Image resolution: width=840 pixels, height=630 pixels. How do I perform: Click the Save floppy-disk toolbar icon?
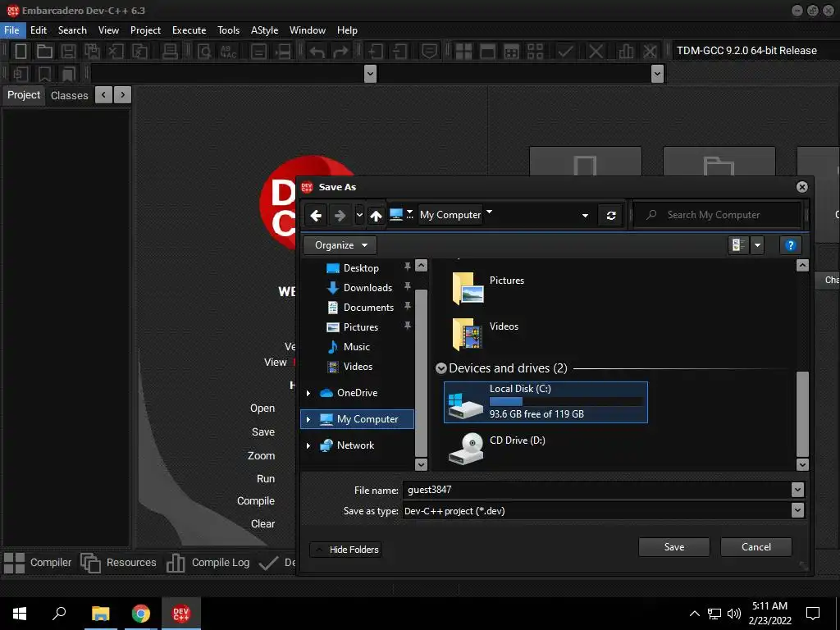(x=68, y=51)
